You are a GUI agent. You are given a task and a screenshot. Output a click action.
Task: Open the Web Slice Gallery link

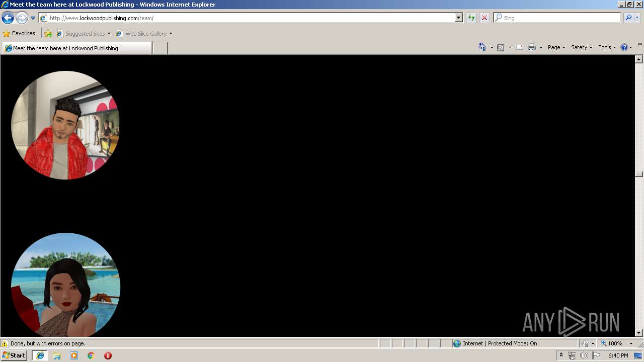pyautogui.click(x=141, y=34)
